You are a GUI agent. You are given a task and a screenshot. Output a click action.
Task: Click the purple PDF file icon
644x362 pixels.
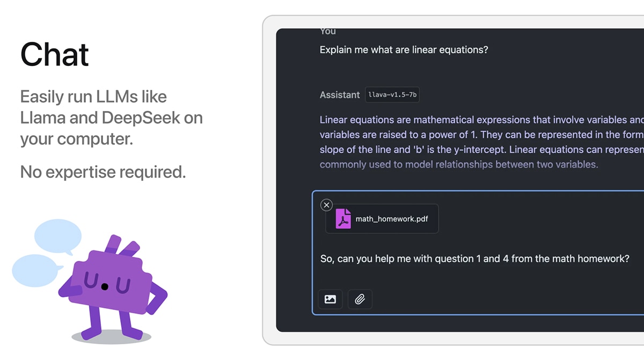click(x=343, y=219)
